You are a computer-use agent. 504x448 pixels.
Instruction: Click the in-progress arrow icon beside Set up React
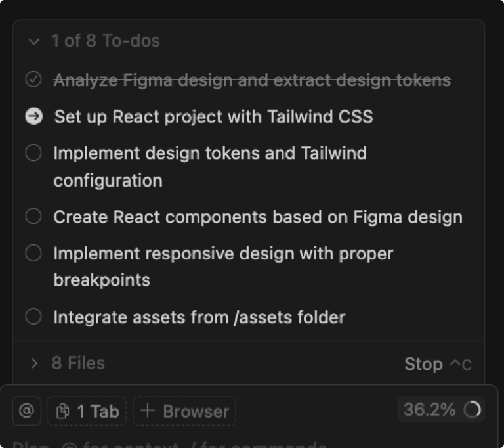(33, 116)
